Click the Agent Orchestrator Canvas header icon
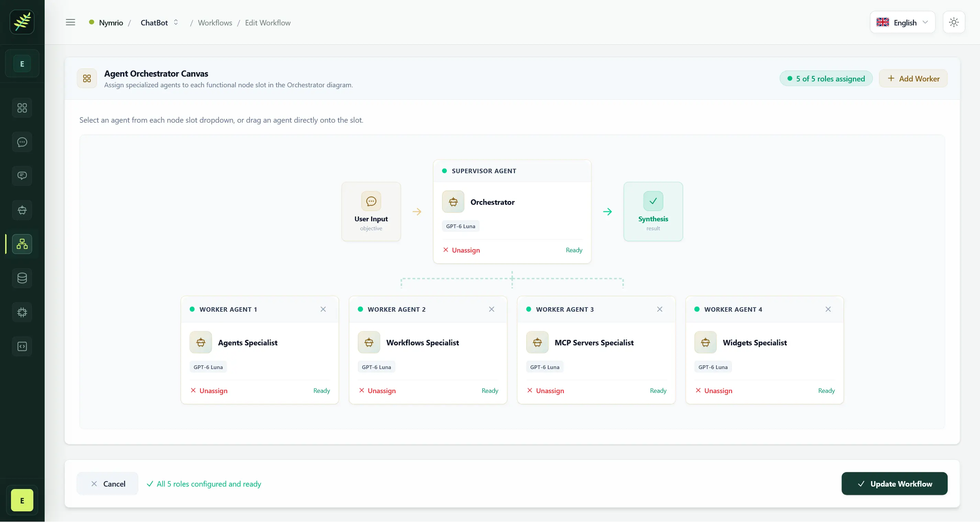Viewport: 980px width, 522px height. click(x=87, y=79)
